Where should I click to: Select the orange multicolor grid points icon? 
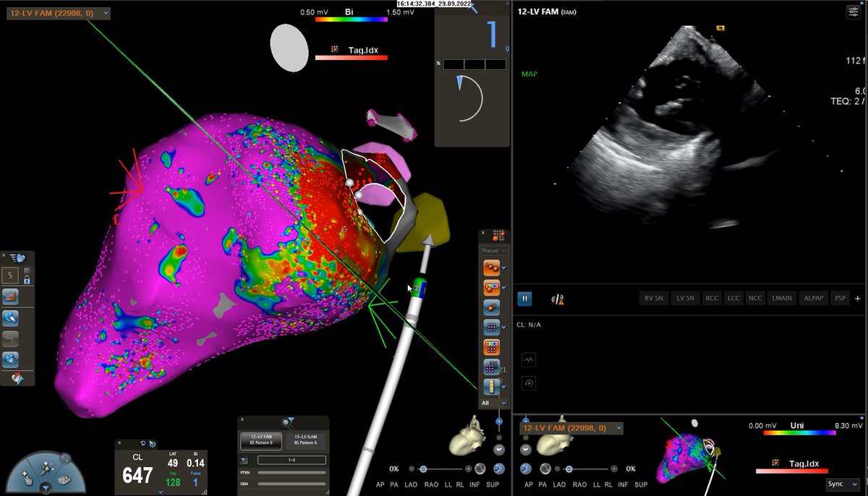pos(491,347)
